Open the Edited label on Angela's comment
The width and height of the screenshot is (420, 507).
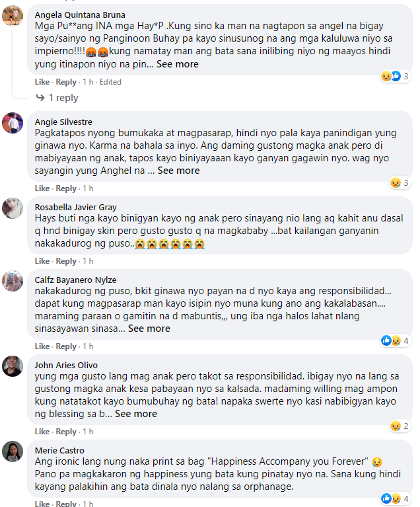coord(110,82)
